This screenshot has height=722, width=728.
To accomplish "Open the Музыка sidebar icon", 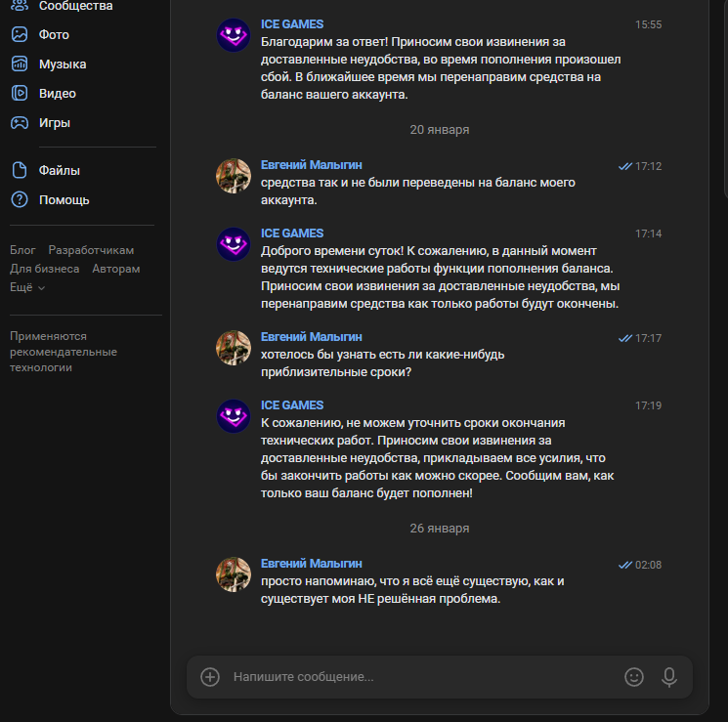I will point(20,64).
